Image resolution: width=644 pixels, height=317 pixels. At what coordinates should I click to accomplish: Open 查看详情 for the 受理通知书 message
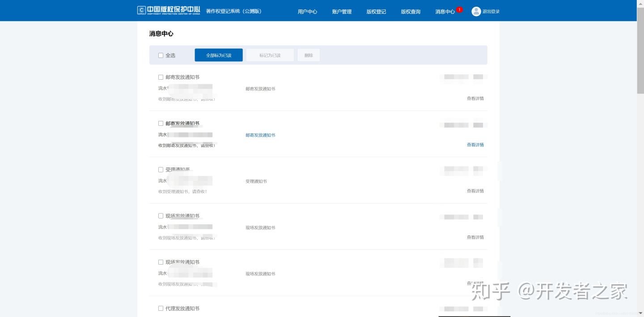475,191
